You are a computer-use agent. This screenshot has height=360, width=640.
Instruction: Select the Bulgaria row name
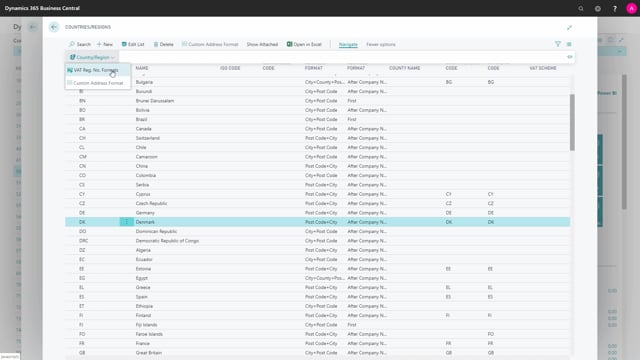point(144,82)
